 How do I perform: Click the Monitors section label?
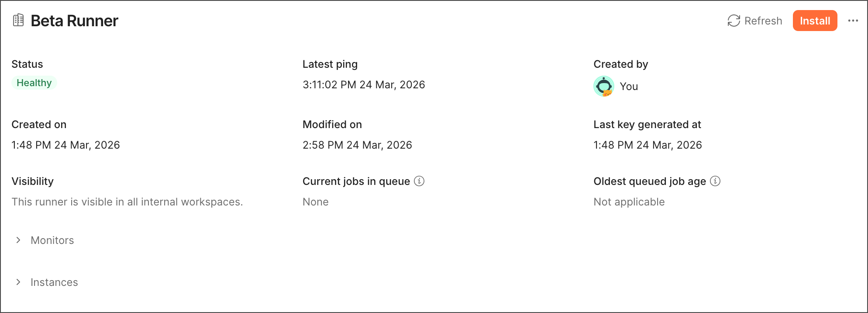[x=52, y=240]
